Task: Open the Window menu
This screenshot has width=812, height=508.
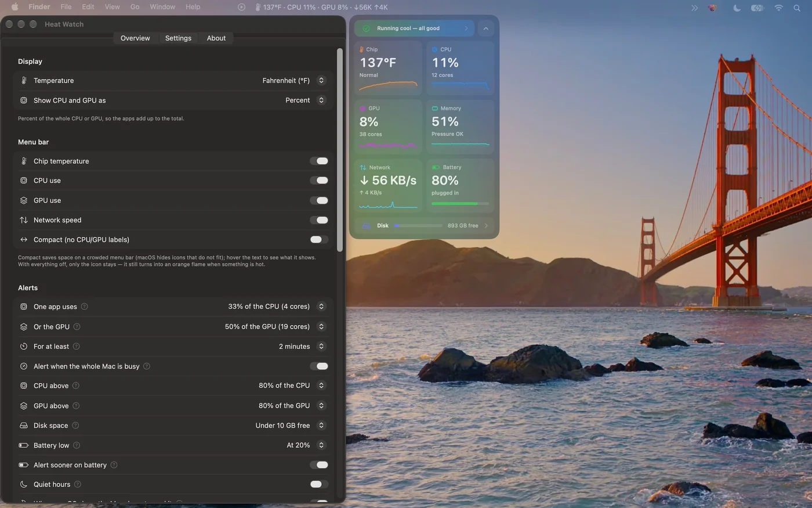Action: tap(162, 7)
